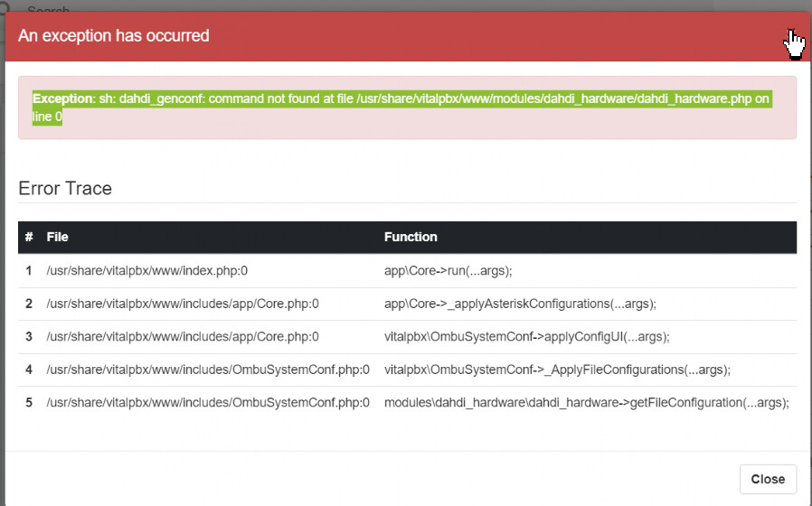Click the 'An exception has occurred' title

point(113,36)
